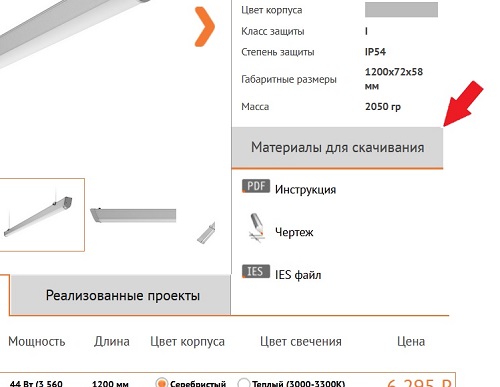Click the gray Цвет корпуса color swatch
The width and height of the screenshot is (500, 387).
click(x=401, y=10)
